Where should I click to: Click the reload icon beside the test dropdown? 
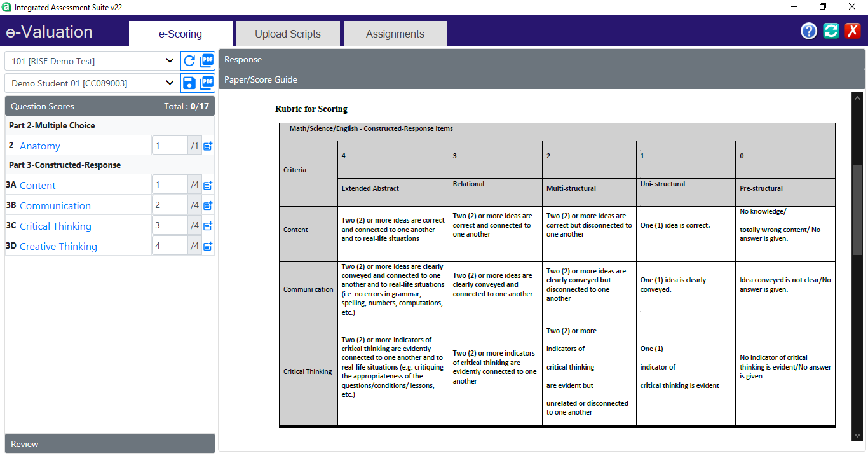pos(189,61)
